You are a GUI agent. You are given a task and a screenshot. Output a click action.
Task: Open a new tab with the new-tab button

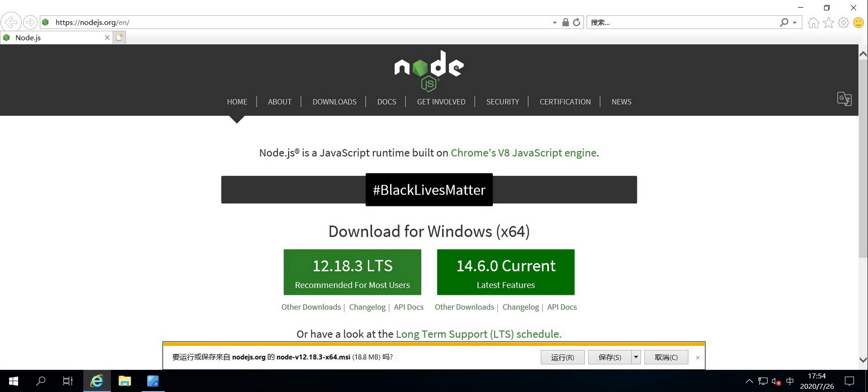[119, 38]
